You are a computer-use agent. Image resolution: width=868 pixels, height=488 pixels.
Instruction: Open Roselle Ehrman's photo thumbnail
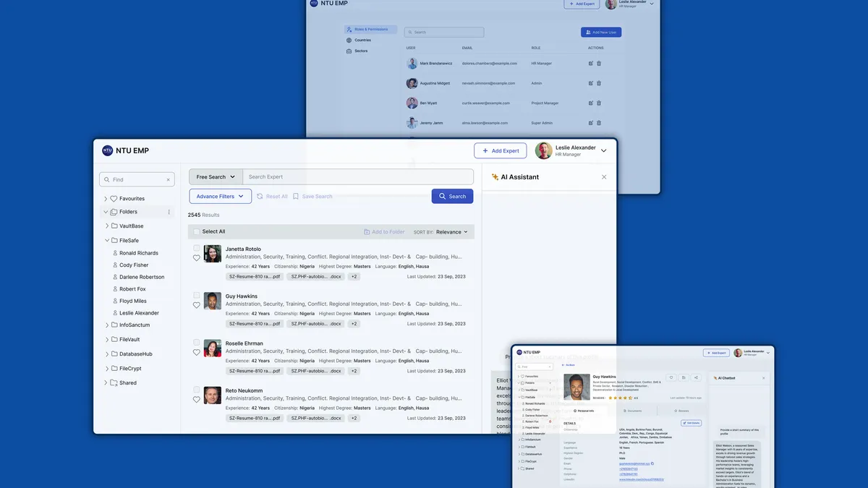[213, 348]
